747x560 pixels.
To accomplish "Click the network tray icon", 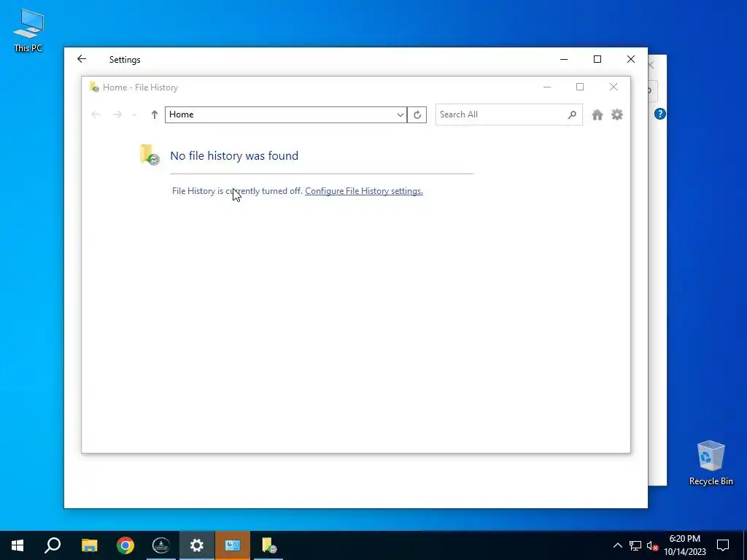I will 635,545.
